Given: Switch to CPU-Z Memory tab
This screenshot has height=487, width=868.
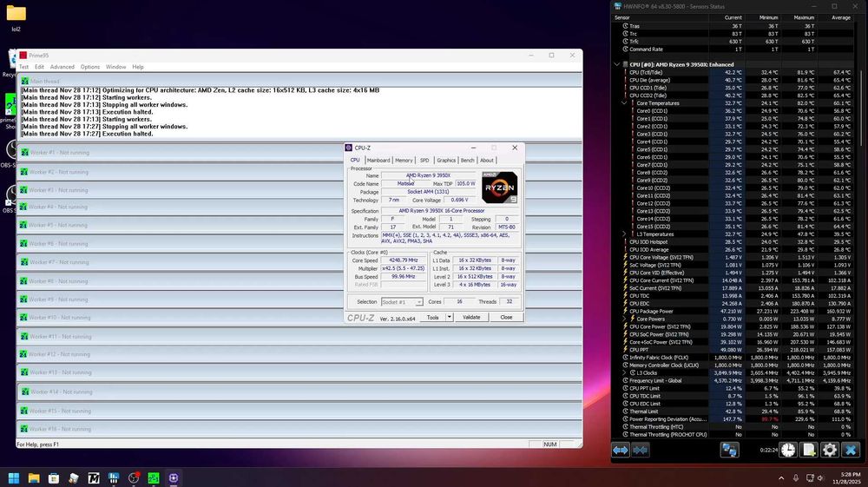Looking at the screenshot, I should (x=404, y=160).
